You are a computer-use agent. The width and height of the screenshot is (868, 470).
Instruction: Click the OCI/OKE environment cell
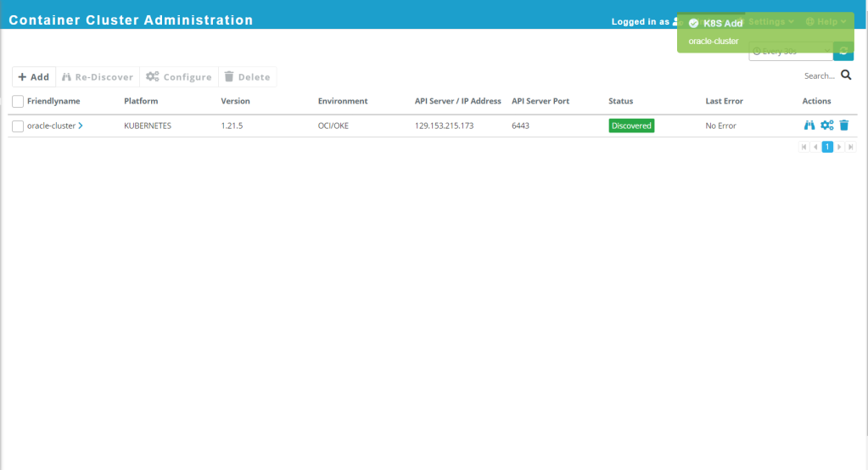coord(333,126)
